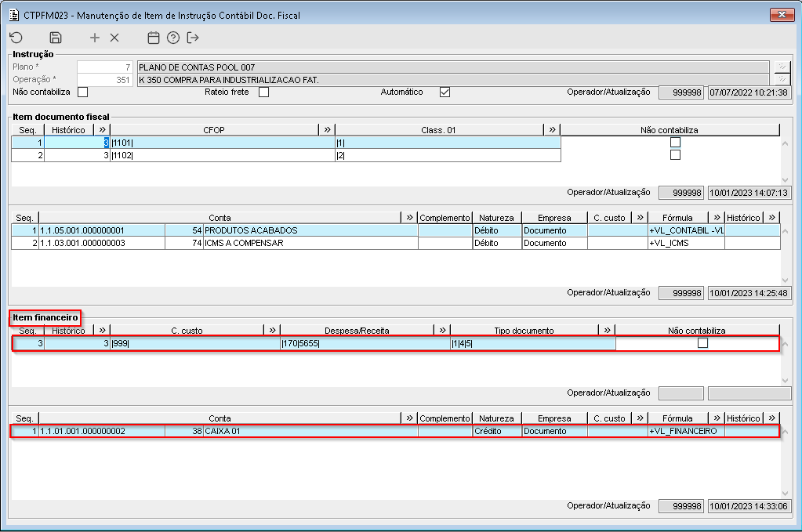Expand Despesa/Receita column zoom arrows
Viewport: 802px width, 532px height.
click(442, 330)
